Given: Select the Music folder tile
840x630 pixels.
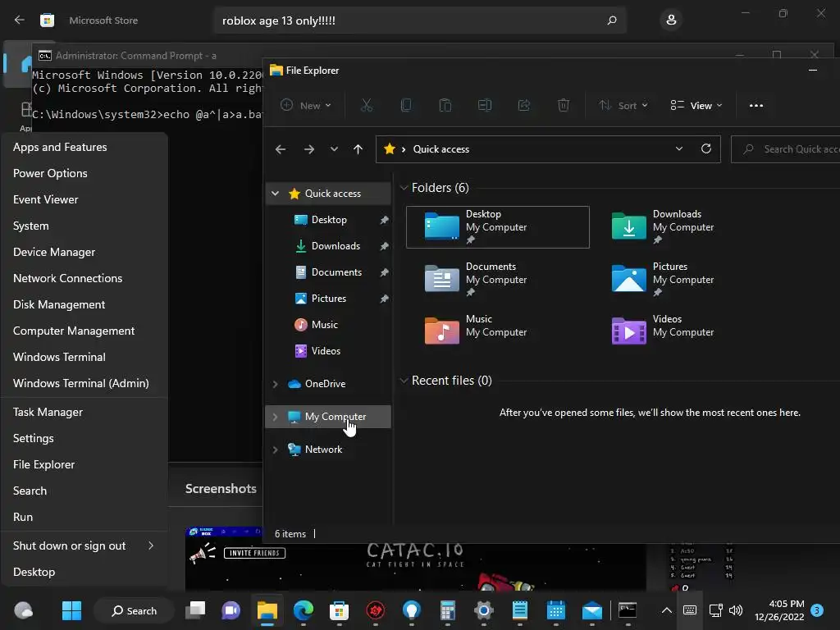Looking at the screenshot, I should point(498,331).
